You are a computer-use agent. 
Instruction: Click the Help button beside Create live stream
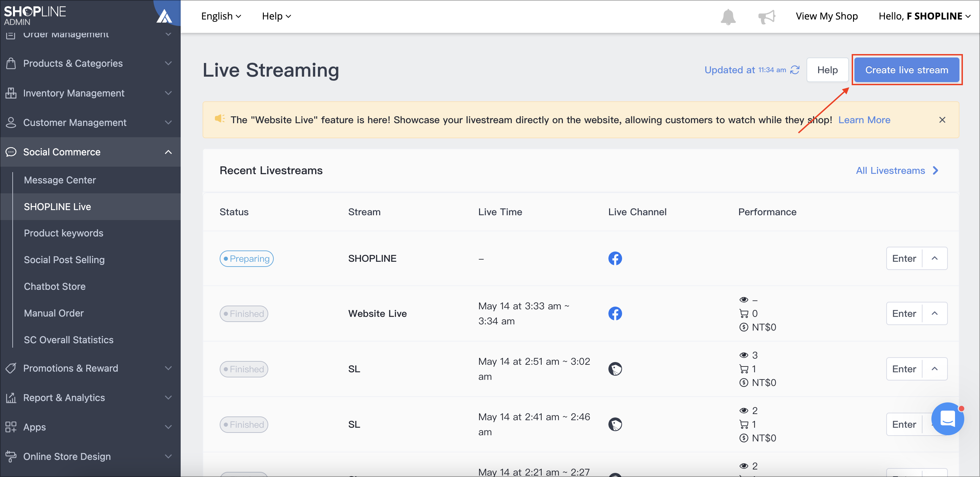click(x=827, y=70)
